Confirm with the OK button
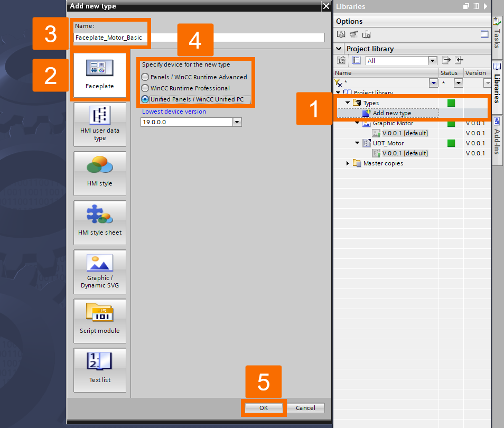 pyautogui.click(x=263, y=407)
